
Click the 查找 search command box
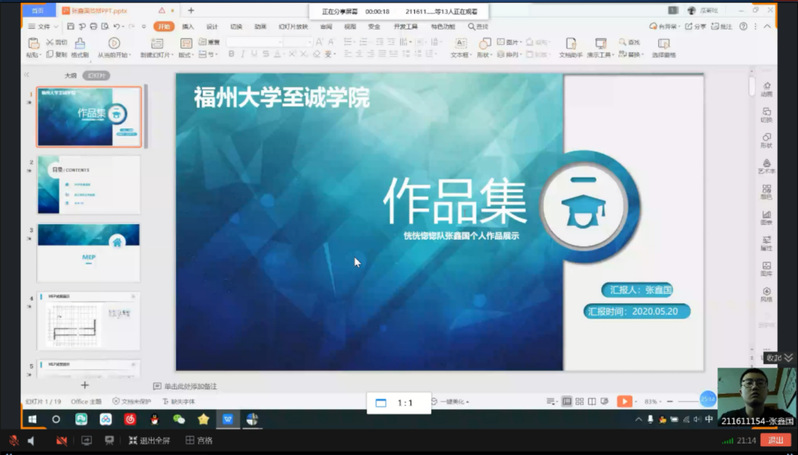478,26
